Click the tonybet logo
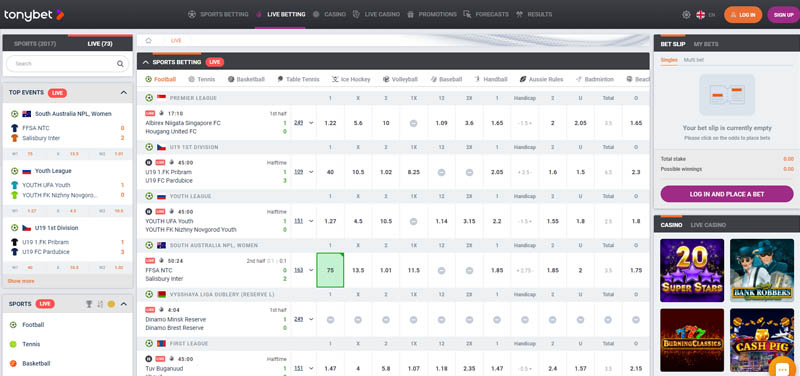The width and height of the screenshot is (800, 376). pos(34,15)
